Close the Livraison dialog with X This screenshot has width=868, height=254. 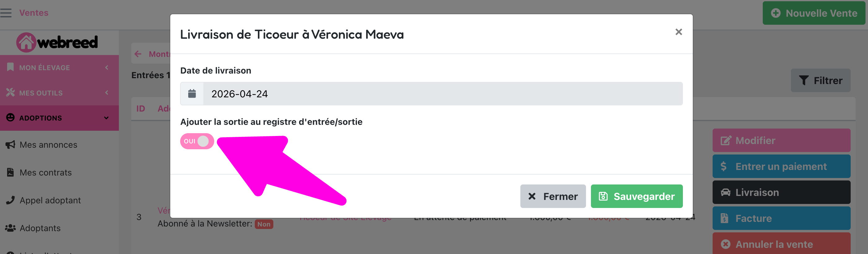click(678, 32)
